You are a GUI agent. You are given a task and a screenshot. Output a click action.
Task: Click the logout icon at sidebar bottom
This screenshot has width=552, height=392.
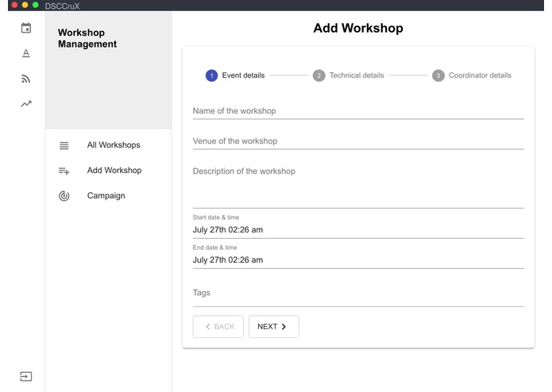26,377
